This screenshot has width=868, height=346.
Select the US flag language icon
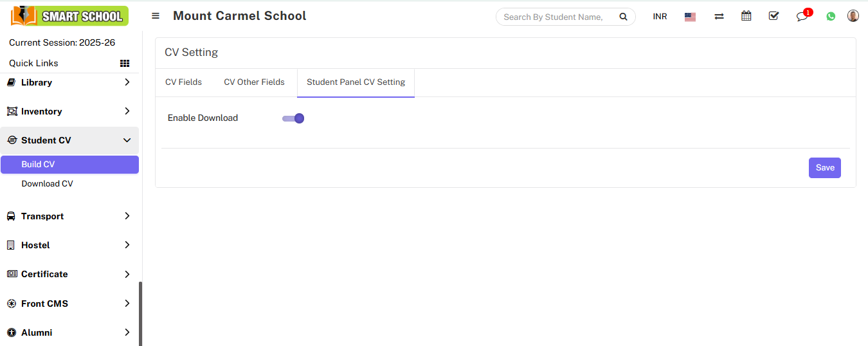pos(690,17)
